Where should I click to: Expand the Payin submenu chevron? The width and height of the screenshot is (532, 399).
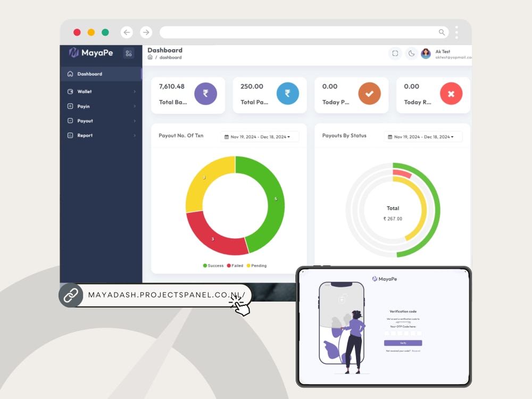[135, 106]
